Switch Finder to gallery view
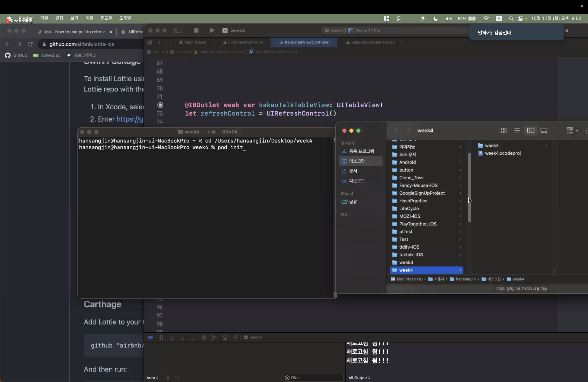The height and width of the screenshot is (382, 588). (x=544, y=131)
